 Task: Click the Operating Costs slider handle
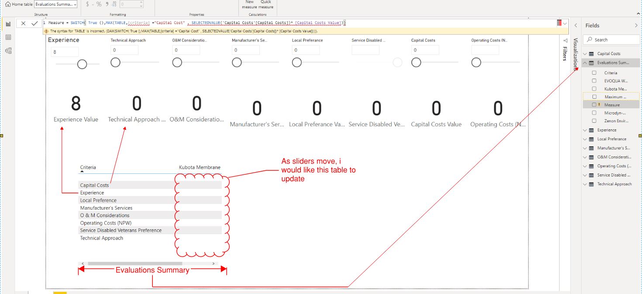pos(476,62)
